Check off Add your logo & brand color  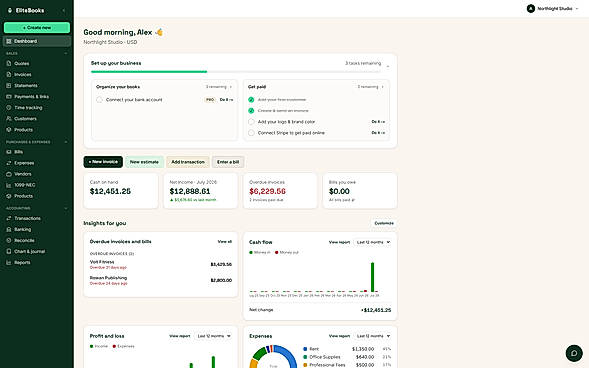[251, 122]
